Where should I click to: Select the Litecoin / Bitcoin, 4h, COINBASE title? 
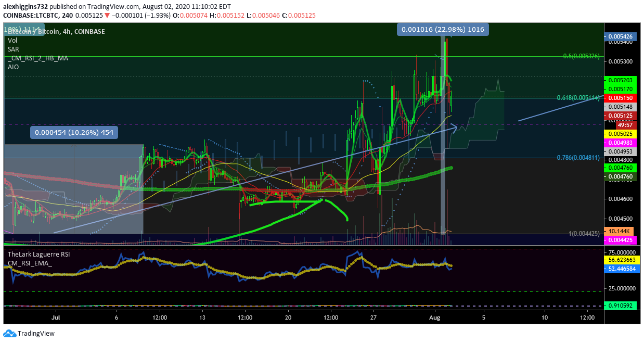pos(56,32)
